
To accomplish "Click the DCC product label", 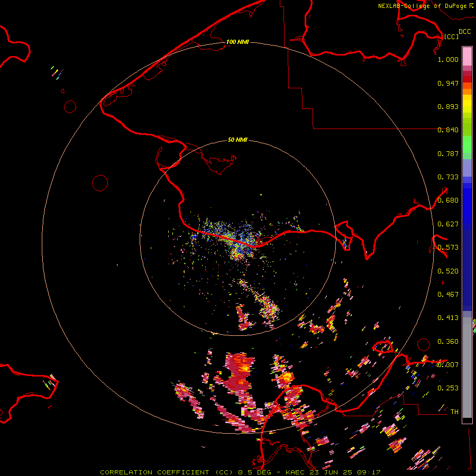I will tap(464, 32).
